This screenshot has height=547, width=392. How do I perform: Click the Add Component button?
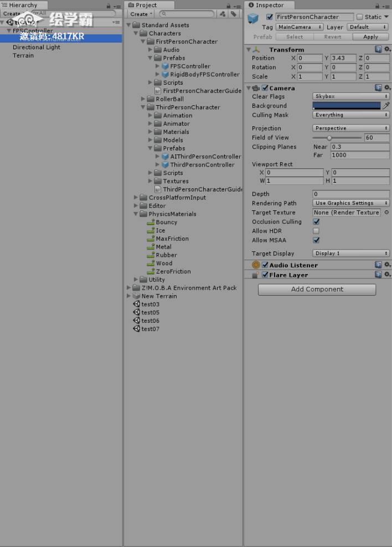[x=317, y=289]
